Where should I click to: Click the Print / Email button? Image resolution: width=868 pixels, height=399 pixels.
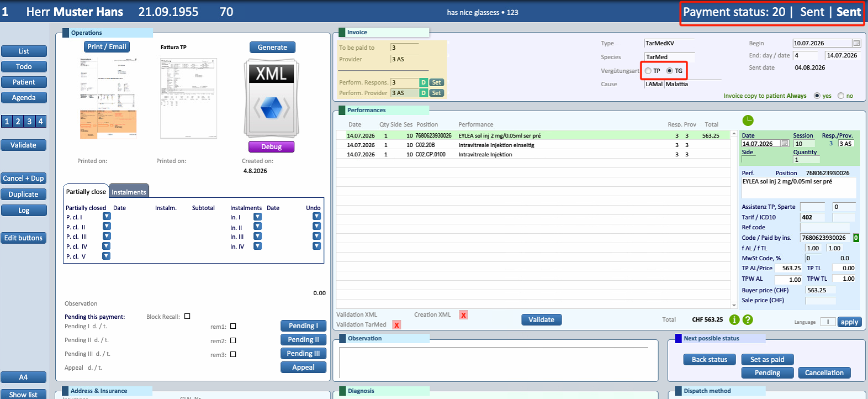[x=107, y=47]
